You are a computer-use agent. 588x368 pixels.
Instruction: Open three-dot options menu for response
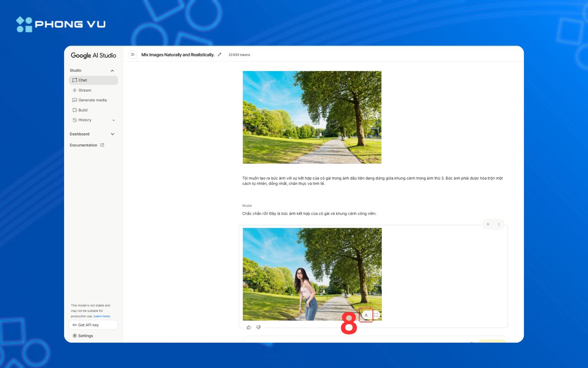coord(499,224)
